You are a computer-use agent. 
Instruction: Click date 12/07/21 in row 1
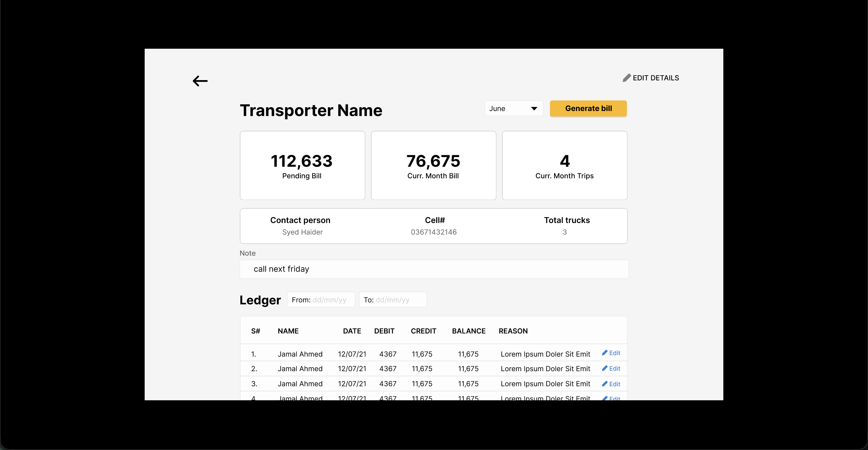coord(352,354)
